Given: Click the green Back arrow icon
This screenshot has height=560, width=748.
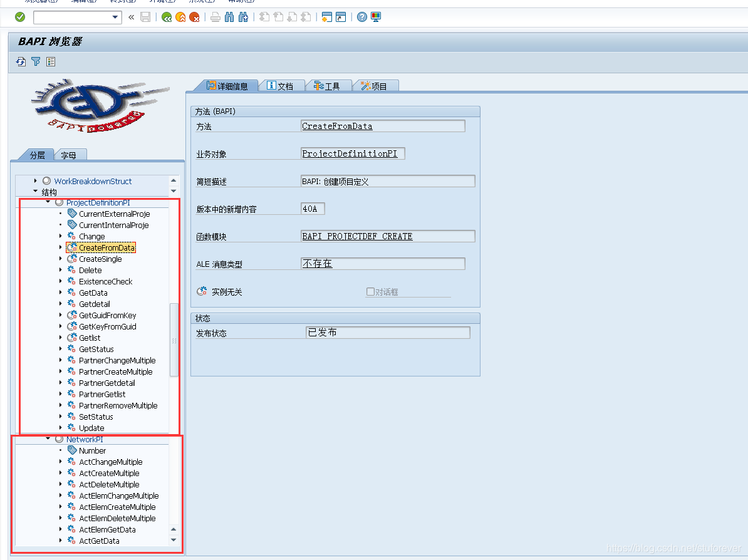Looking at the screenshot, I should coord(167,17).
